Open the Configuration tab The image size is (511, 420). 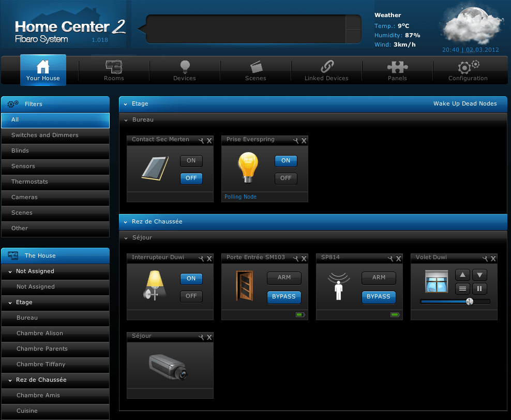[468, 70]
